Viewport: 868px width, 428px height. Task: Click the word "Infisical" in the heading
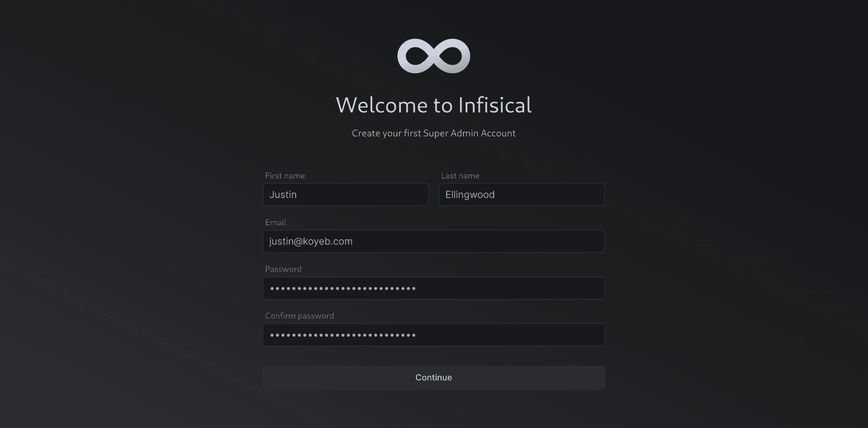point(495,105)
